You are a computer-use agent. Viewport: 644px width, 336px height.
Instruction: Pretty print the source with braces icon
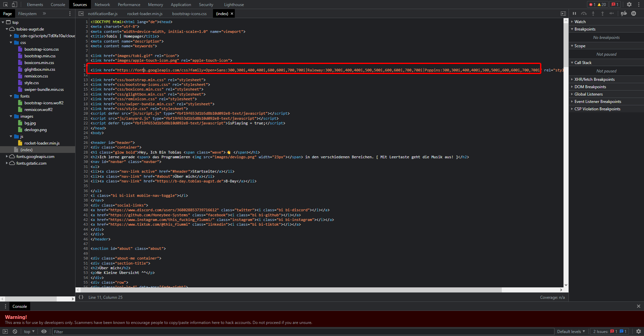pos(81,297)
